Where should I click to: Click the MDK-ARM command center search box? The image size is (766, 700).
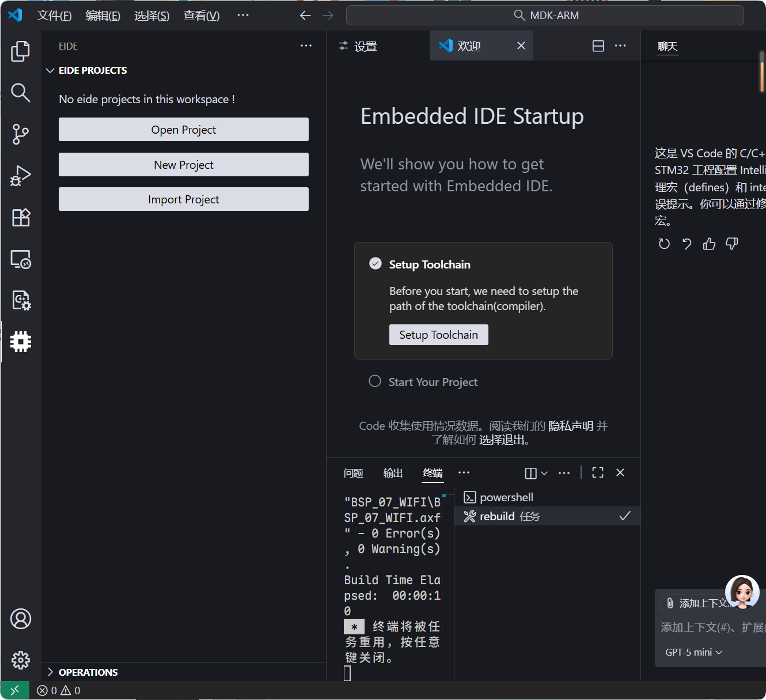click(545, 16)
